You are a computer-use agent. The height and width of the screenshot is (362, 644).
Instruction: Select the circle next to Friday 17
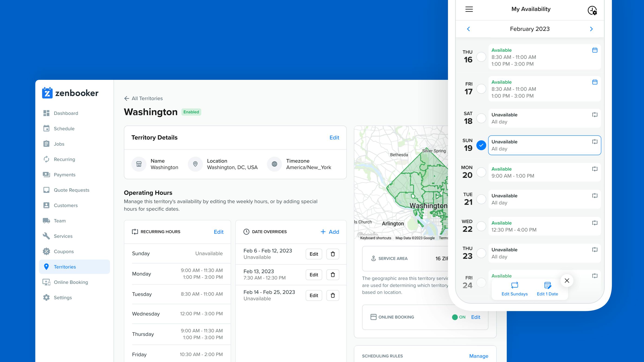click(x=481, y=89)
